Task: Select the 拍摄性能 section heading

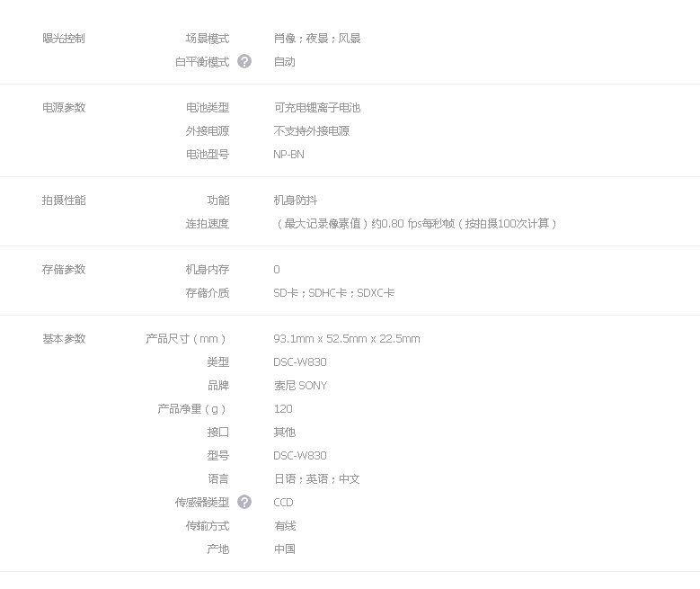Action: [x=64, y=201]
